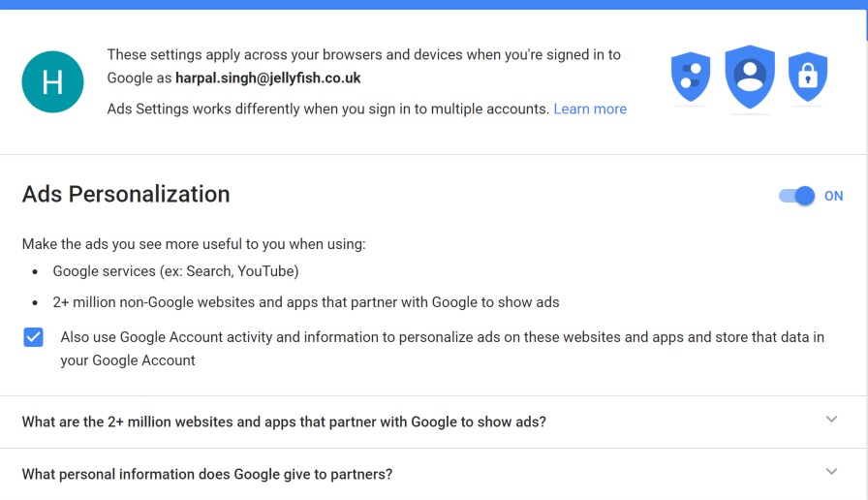Click the ON label beside the switch

point(834,196)
